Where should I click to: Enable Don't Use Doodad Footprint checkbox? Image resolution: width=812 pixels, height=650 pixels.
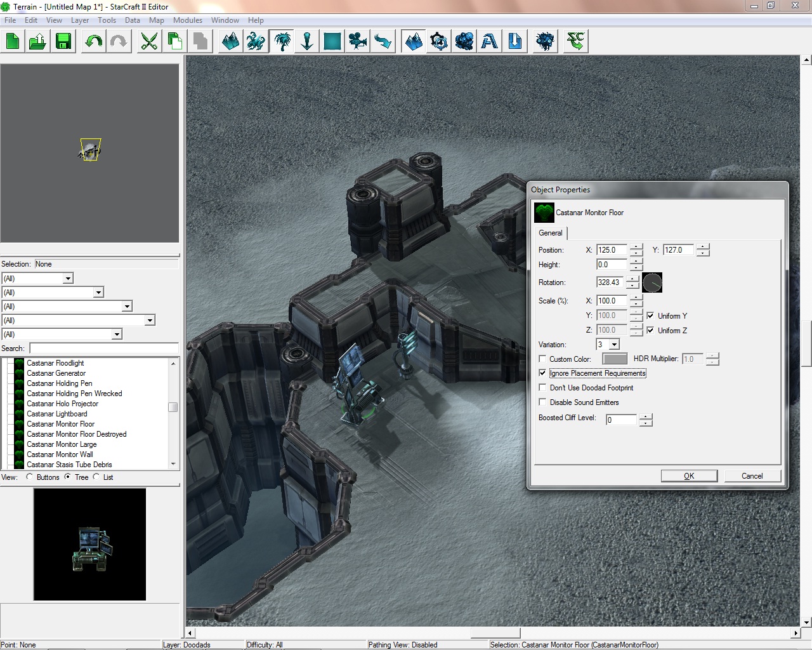[x=542, y=388]
